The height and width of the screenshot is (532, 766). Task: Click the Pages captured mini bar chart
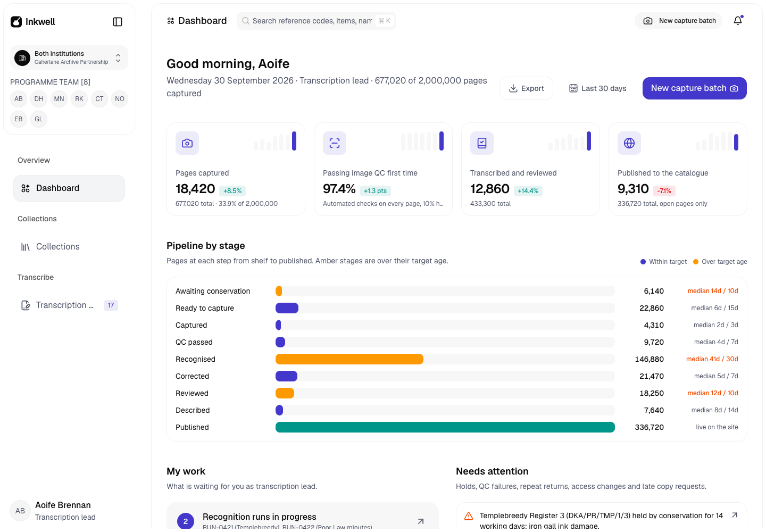pyautogui.click(x=275, y=141)
